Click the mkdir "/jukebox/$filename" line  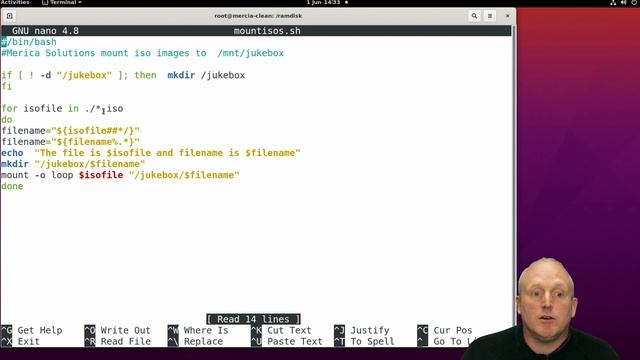click(x=73, y=164)
